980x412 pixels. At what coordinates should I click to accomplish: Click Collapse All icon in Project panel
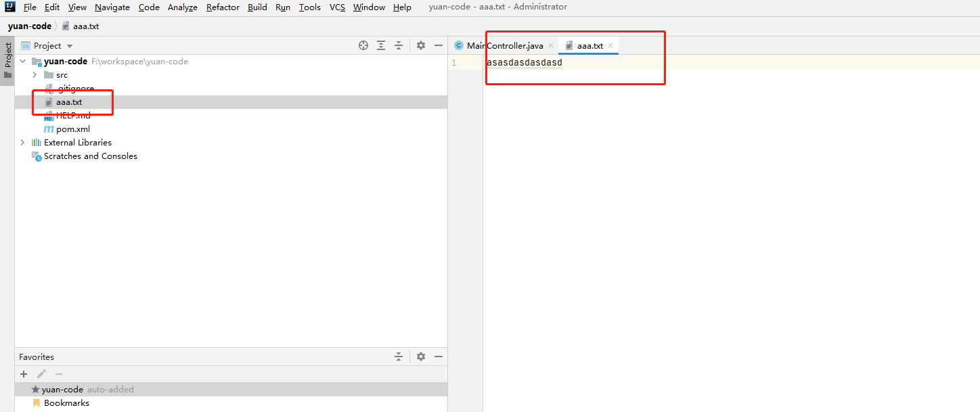tap(399, 45)
